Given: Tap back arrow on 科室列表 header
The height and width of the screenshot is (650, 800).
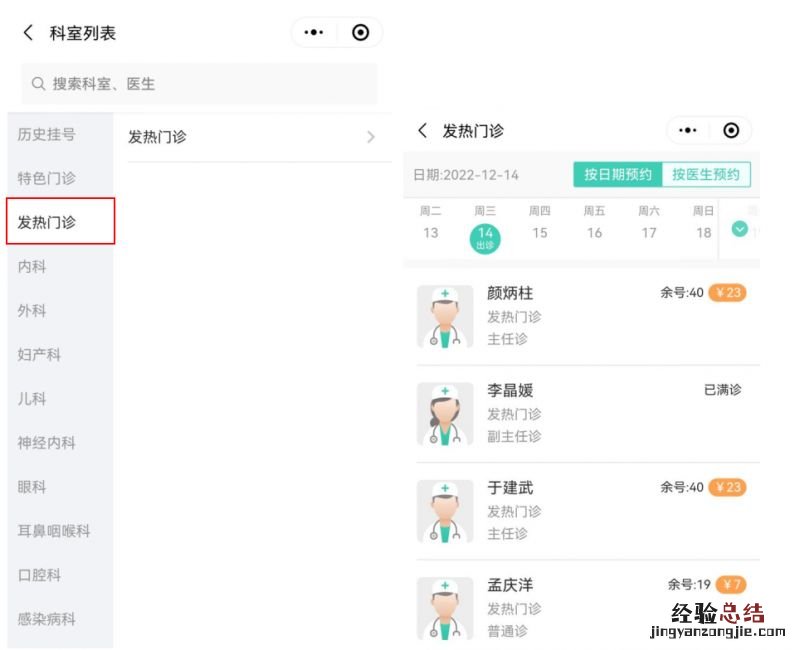Looking at the screenshot, I should (28, 33).
